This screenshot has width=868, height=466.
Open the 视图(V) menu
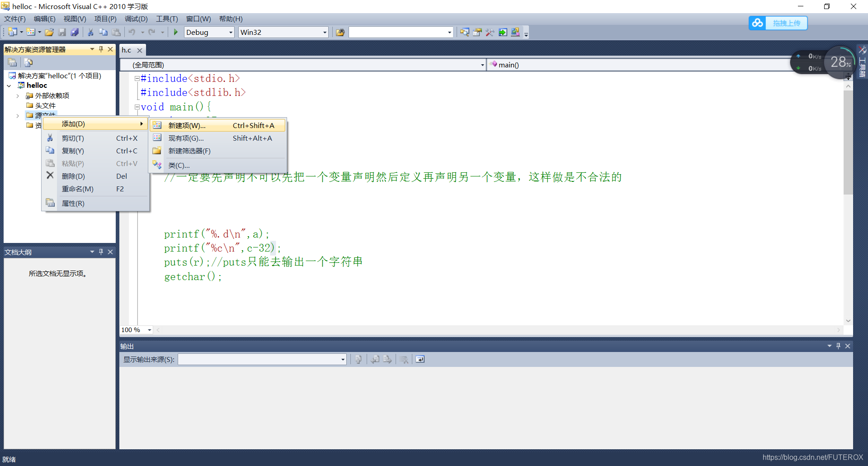[x=75, y=19]
